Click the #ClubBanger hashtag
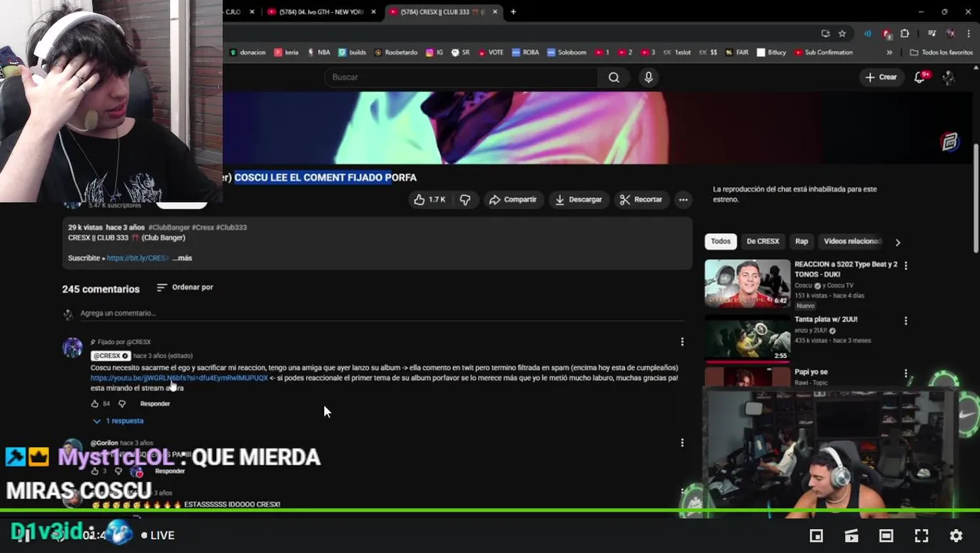This screenshot has height=553, width=980. [x=169, y=227]
